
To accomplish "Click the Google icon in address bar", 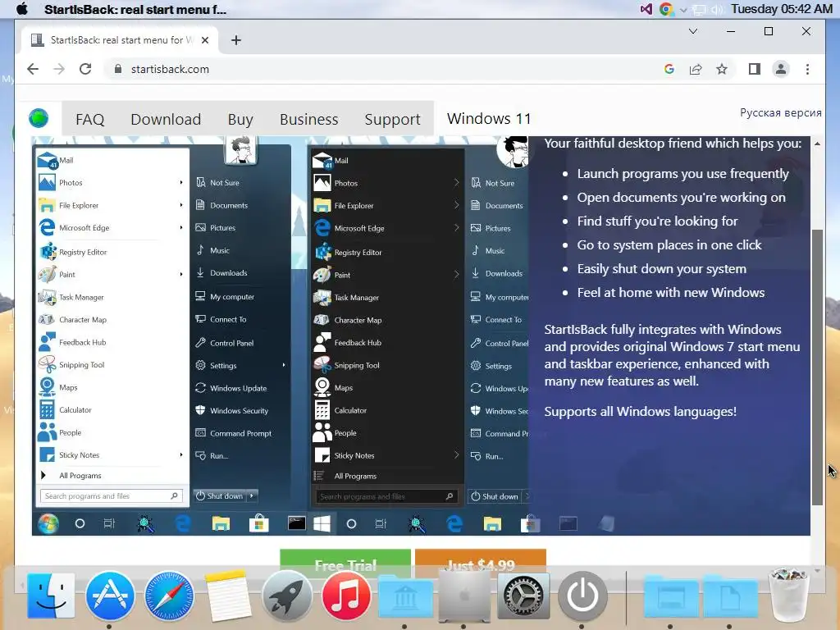I will tap(669, 69).
